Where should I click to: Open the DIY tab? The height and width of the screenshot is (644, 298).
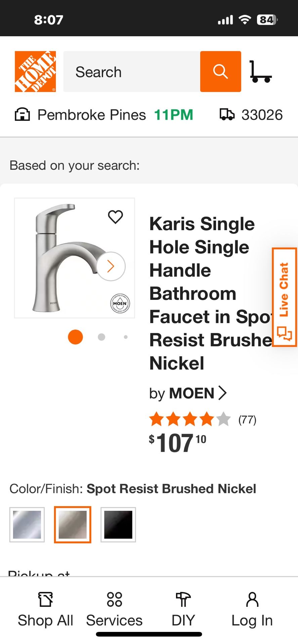[183, 609]
